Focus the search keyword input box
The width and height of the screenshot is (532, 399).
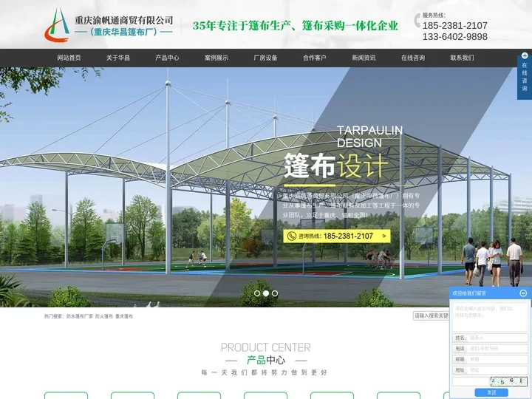(432, 316)
